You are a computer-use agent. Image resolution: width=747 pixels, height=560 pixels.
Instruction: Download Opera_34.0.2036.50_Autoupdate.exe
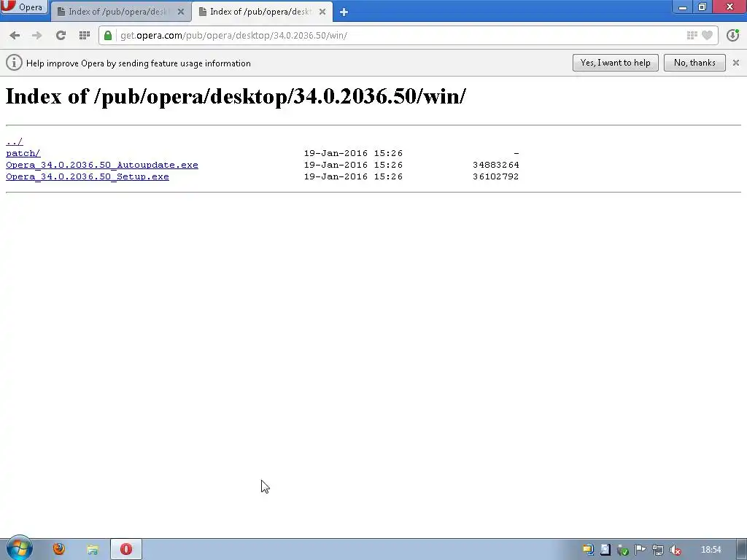[x=102, y=165]
